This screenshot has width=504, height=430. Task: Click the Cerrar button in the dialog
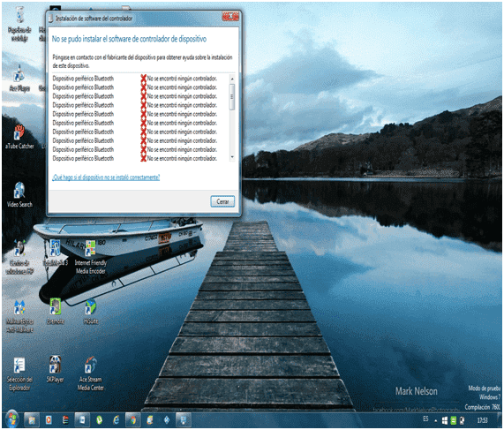coord(222,201)
